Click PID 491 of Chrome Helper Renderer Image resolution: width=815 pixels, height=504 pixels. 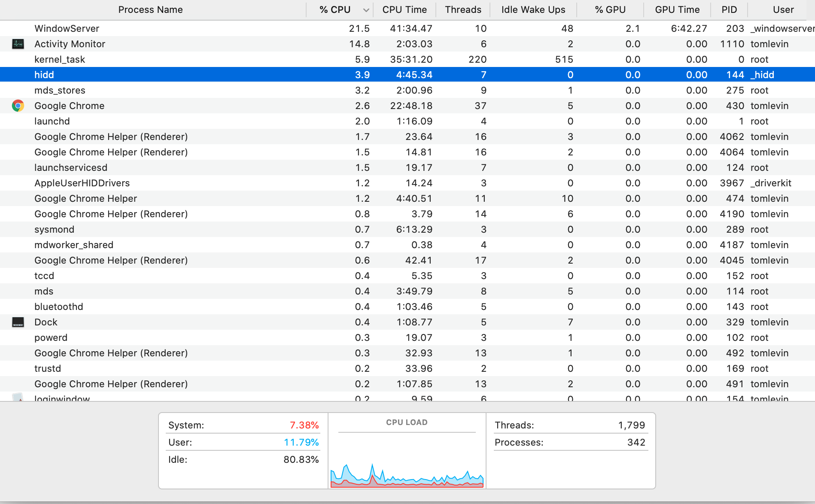(735, 384)
